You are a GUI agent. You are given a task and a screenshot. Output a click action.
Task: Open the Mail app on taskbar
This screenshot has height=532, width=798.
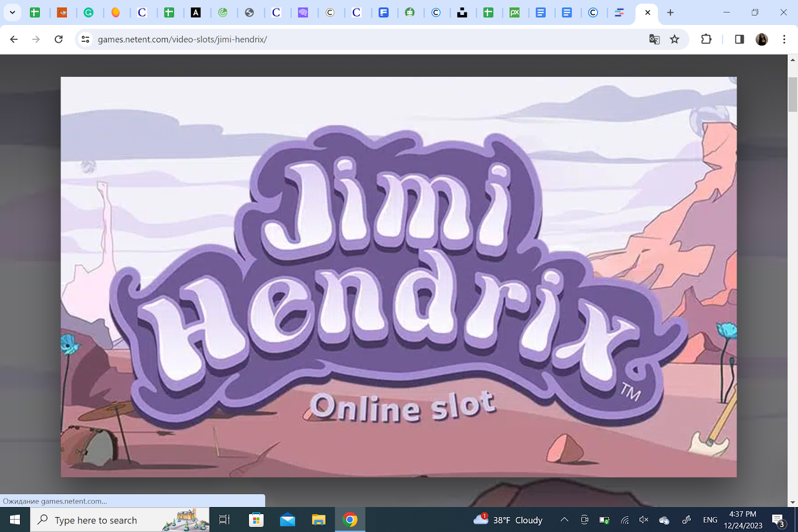pos(287,520)
